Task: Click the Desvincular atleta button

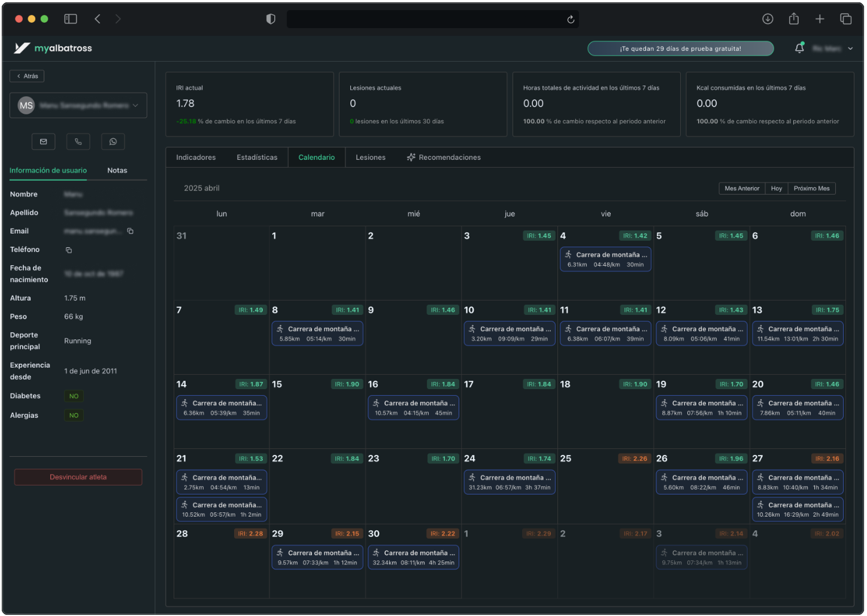Action: pyautogui.click(x=78, y=477)
